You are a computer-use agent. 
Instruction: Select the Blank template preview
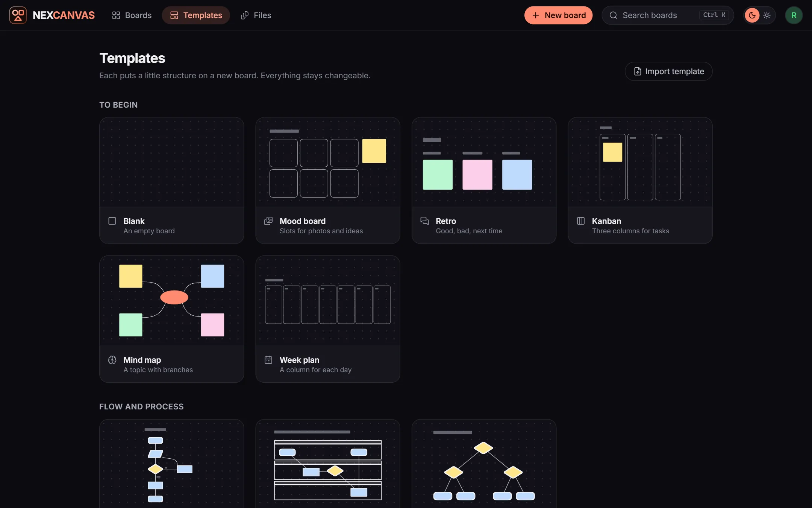click(x=171, y=162)
